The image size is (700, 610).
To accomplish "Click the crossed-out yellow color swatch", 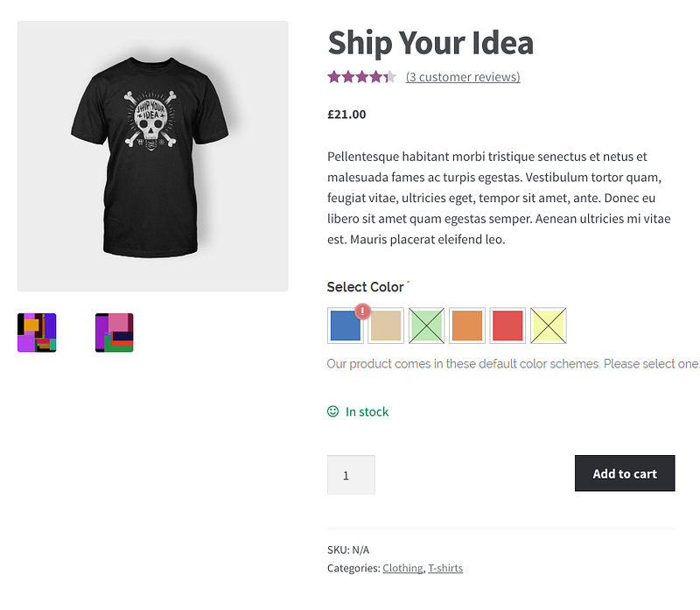I will 549,326.
